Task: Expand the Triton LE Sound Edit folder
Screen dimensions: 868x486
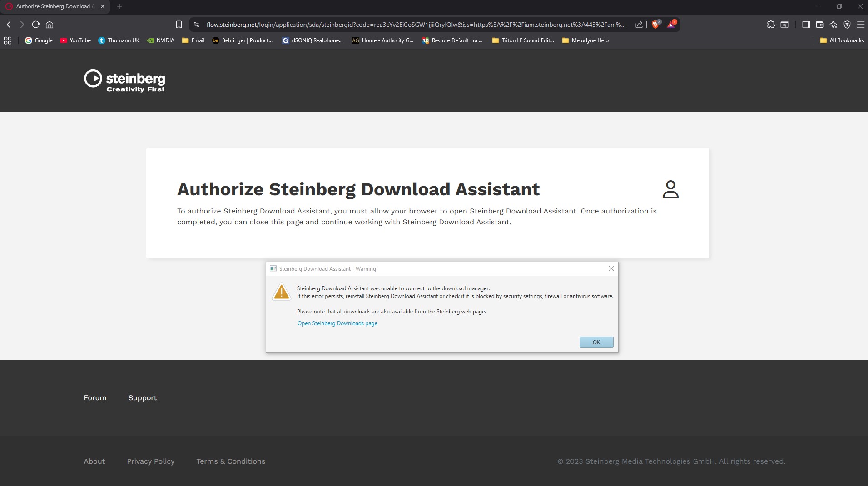Action: pyautogui.click(x=523, y=40)
